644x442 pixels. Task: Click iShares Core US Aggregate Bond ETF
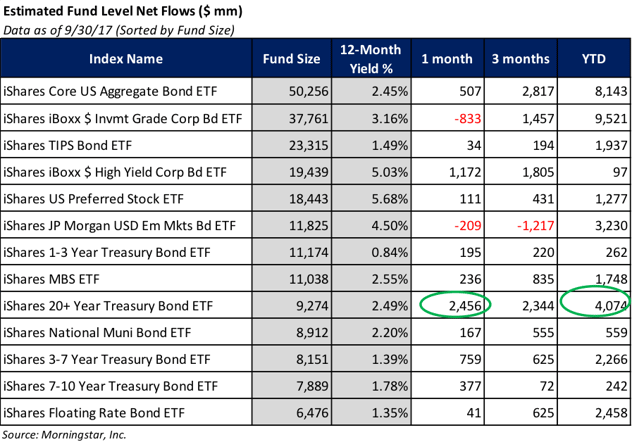(110, 91)
